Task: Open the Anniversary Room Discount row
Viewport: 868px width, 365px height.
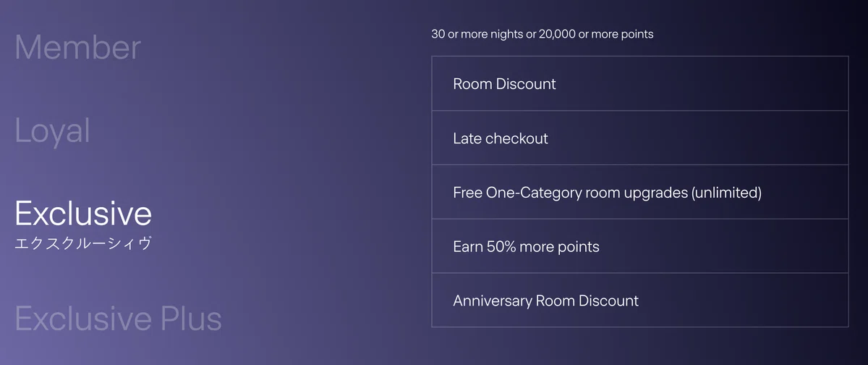Action: tap(639, 301)
